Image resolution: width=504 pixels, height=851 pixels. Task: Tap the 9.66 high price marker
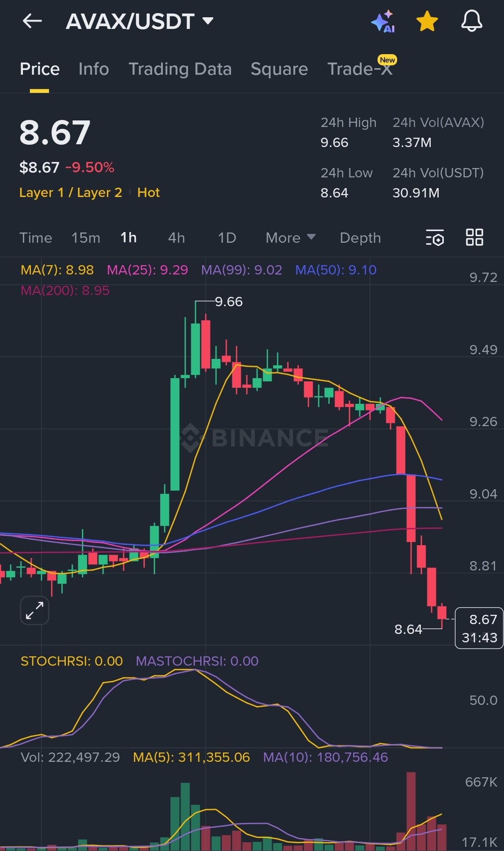[229, 302]
